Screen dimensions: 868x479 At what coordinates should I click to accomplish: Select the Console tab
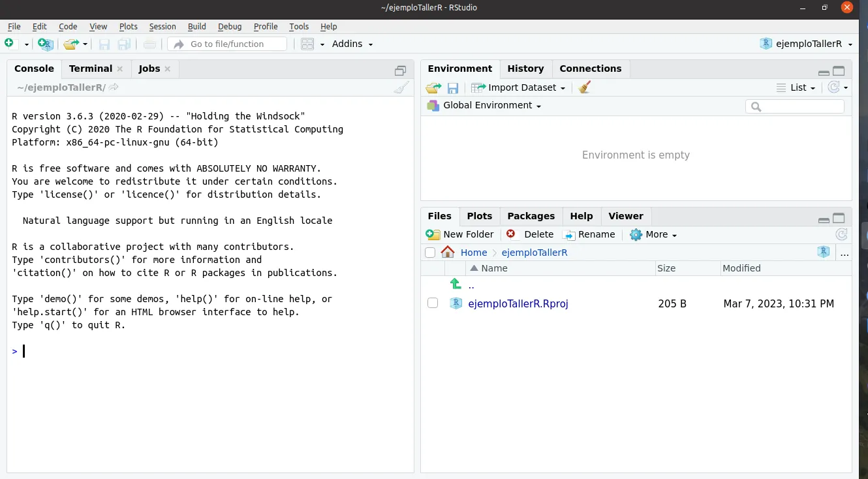(x=34, y=69)
